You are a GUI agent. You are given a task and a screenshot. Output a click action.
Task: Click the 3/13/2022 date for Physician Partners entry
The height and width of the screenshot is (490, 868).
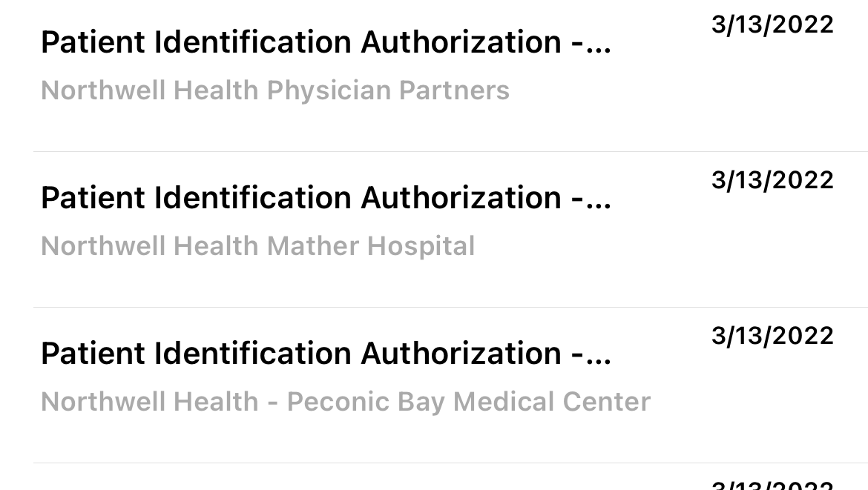tap(772, 24)
